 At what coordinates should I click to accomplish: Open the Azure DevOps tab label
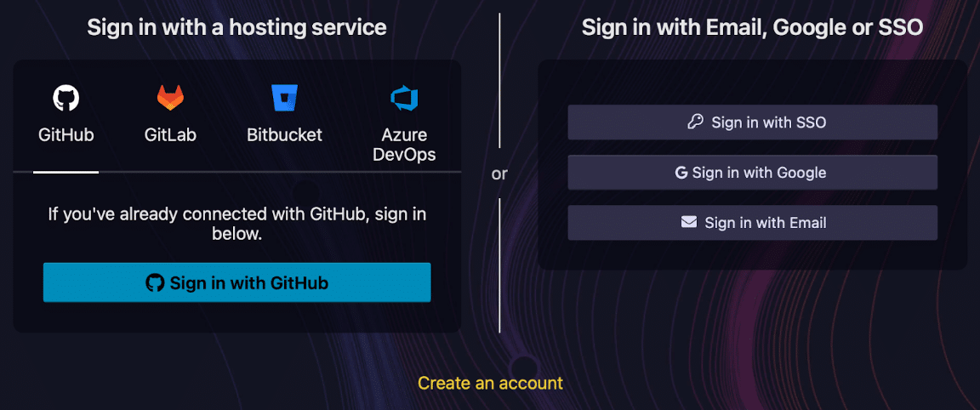pos(404,145)
